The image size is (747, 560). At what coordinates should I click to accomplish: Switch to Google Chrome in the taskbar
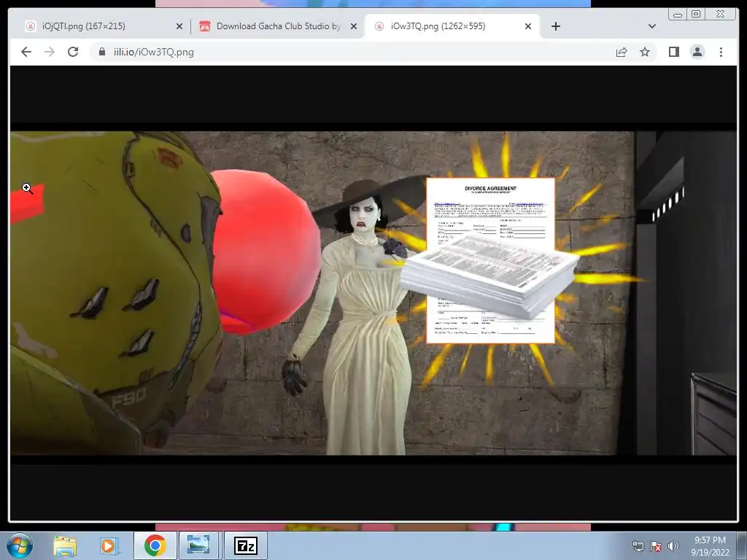(x=155, y=545)
